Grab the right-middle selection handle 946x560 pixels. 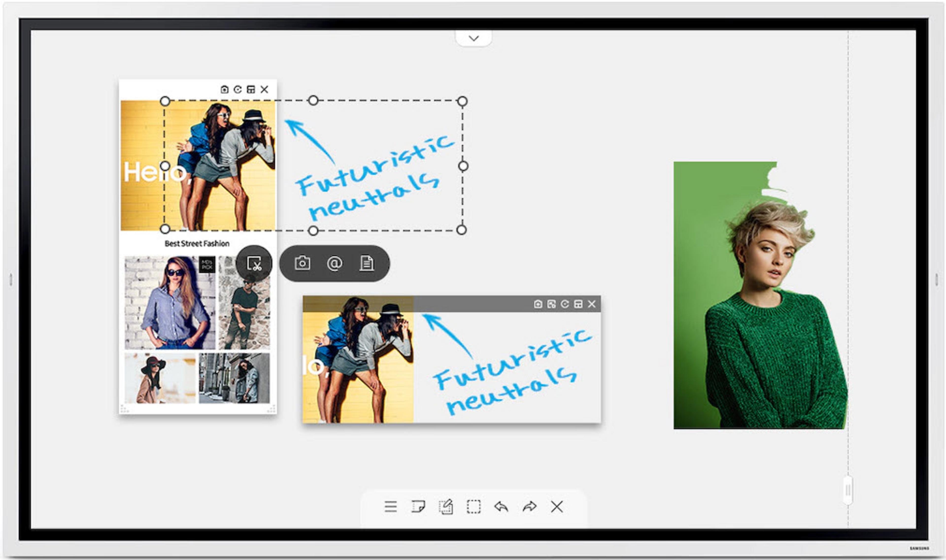coord(463,166)
